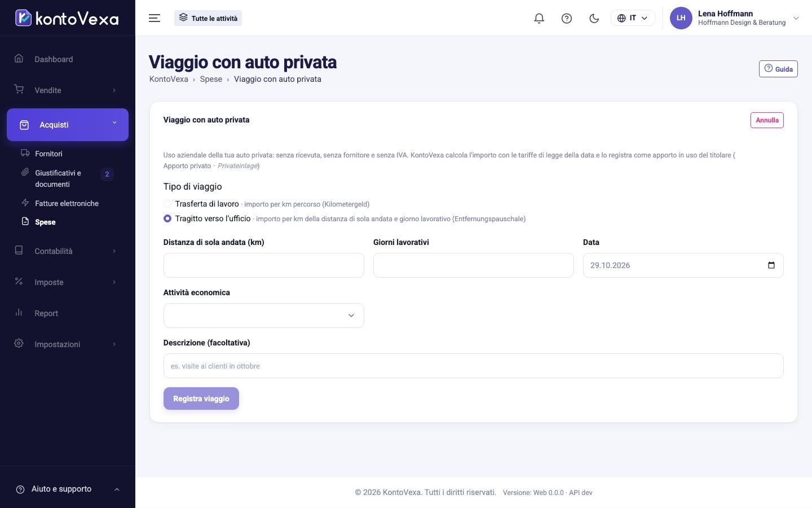Expand Aiuto e supporto section
The image size is (812, 508).
click(68, 489)
